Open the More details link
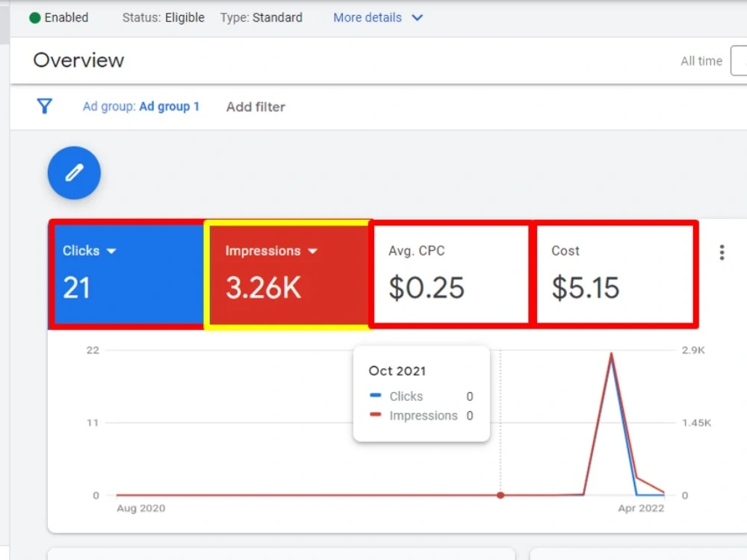This screenshot has width=747, height=560. [x=368, y=18]
